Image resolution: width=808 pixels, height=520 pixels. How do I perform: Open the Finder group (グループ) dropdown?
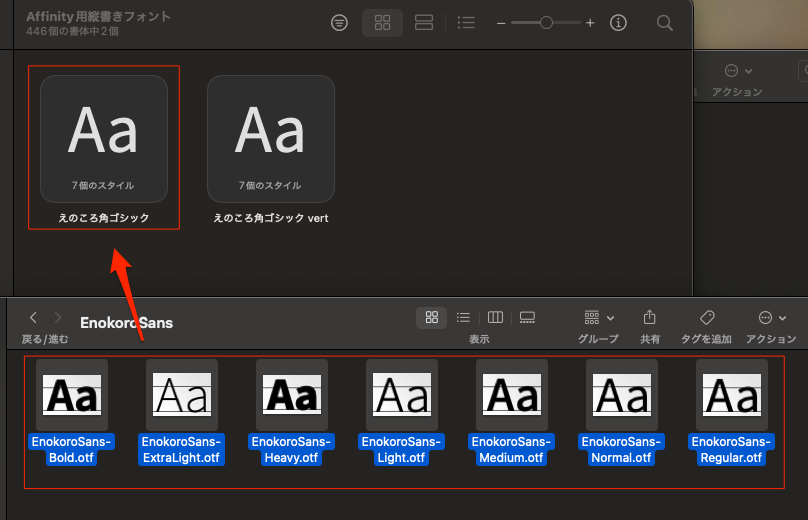598,318
